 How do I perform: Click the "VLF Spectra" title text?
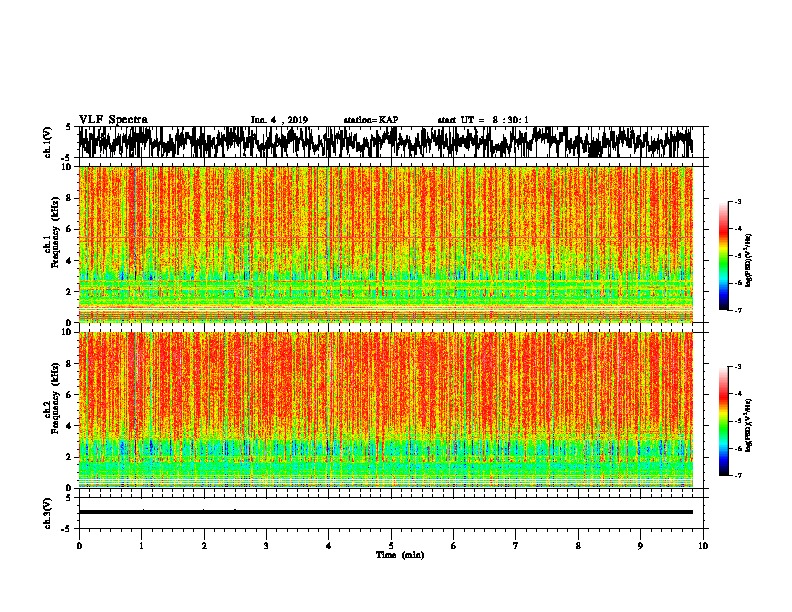[113, 120]
